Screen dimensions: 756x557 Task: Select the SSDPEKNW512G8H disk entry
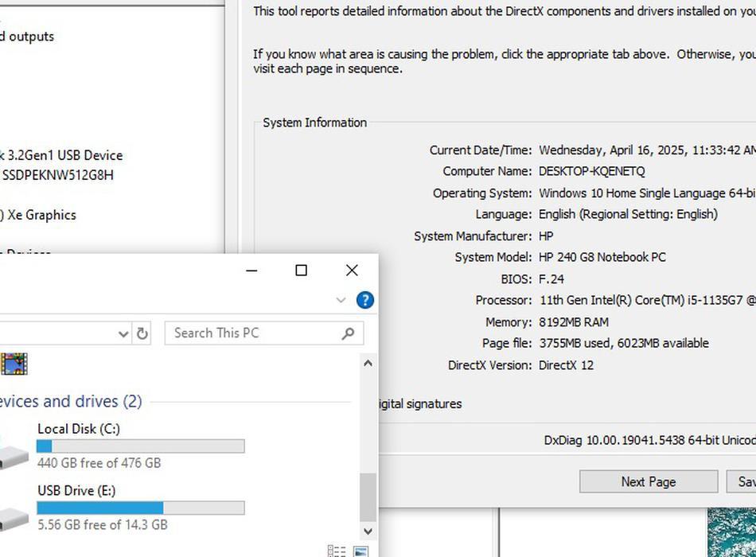point(57,175)
